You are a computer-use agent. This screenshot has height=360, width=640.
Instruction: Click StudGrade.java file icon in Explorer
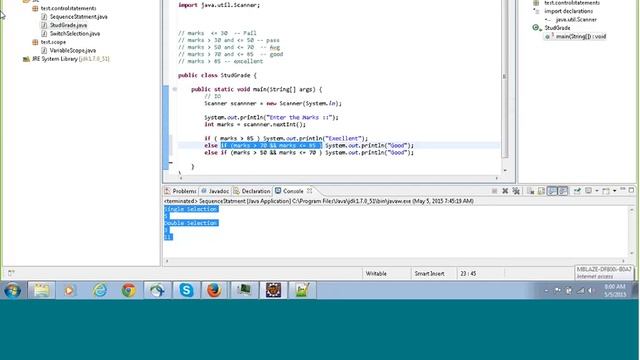44,25
